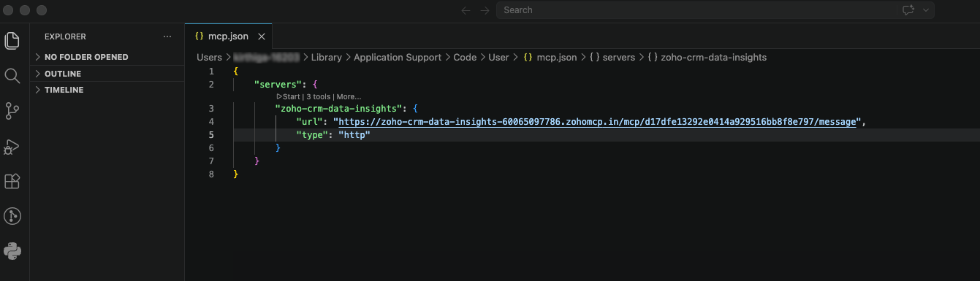The image size is (980, 281).
Task: Click the Library breadcrumb
Action: [327, 57]
